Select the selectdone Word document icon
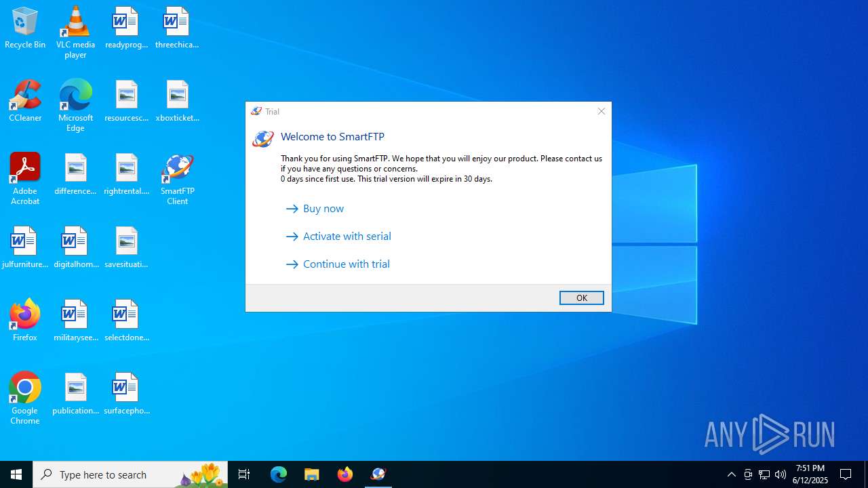 tap(126, 321)
